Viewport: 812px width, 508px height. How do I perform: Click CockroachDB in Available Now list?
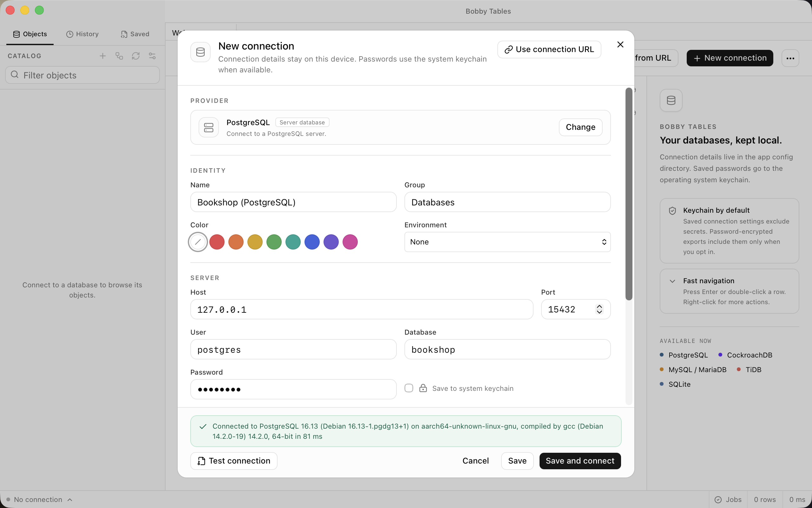[x=750, y=355]
